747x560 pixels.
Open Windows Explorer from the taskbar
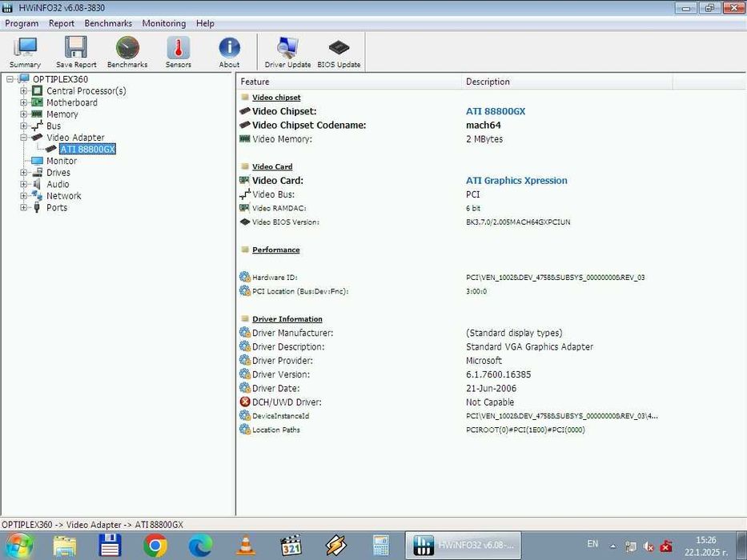(64, 546)
